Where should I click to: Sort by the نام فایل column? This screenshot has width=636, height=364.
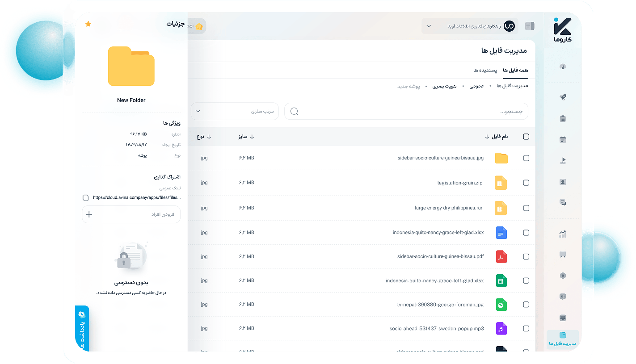[497, 137]
